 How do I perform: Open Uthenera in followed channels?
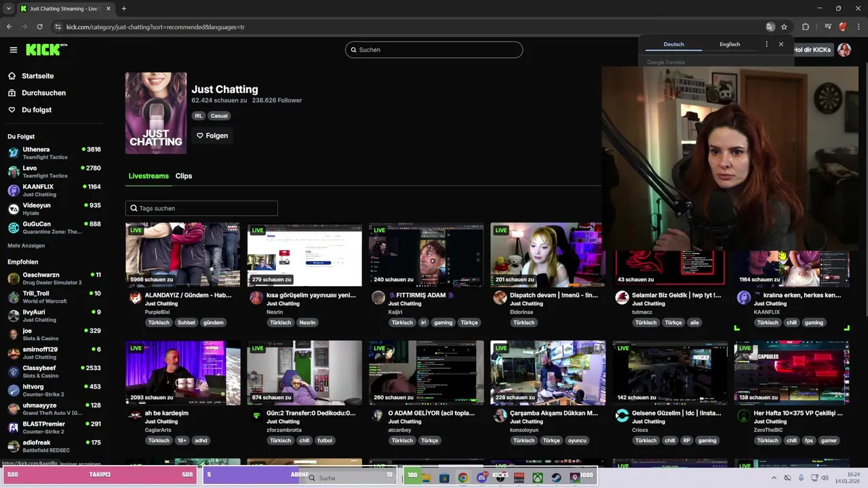[x=54, y=152]
